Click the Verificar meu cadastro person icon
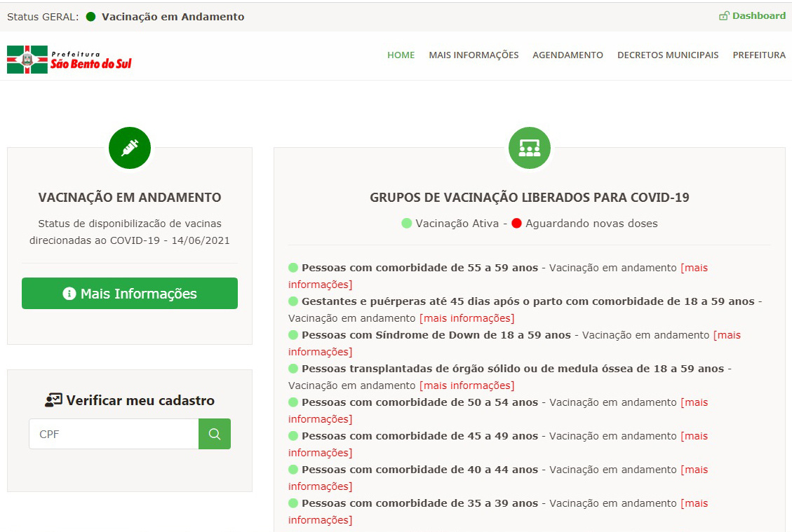 [53, 401]
